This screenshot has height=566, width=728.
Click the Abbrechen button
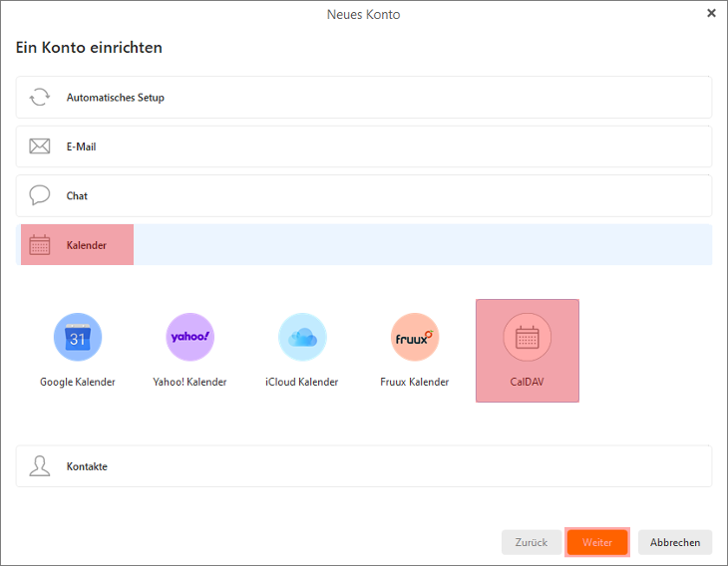pyautogui.click(x=675, y=543)
